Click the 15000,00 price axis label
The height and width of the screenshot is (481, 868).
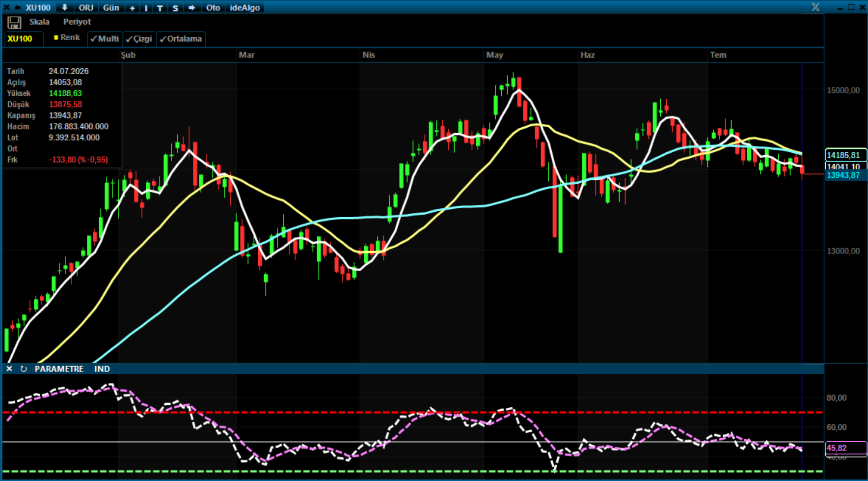click(843, 90)
